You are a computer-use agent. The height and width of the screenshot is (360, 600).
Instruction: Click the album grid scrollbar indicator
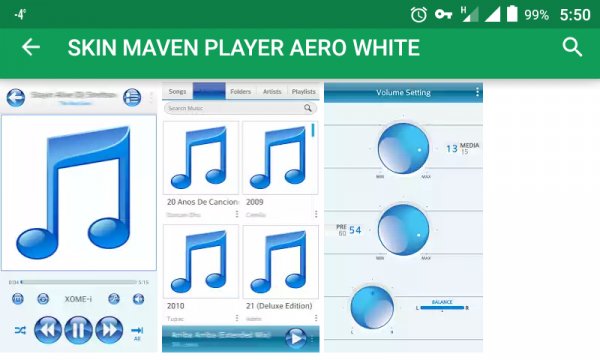point(313,130)
